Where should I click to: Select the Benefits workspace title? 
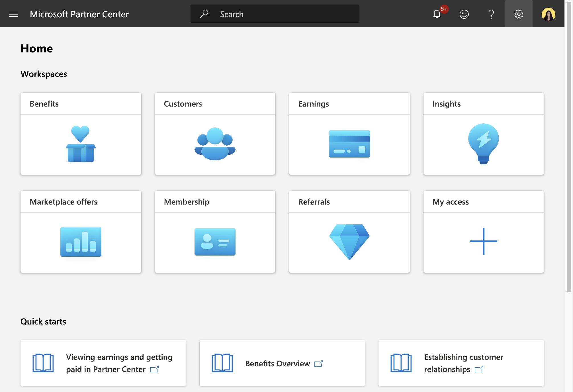pyautogui.click(x=44, y=104)
